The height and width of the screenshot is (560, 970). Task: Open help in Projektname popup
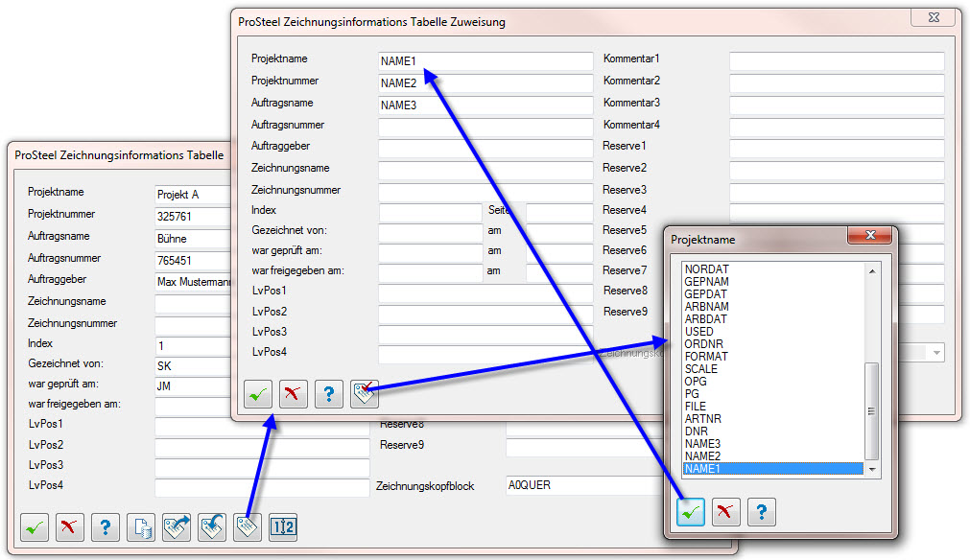point(762,512)
